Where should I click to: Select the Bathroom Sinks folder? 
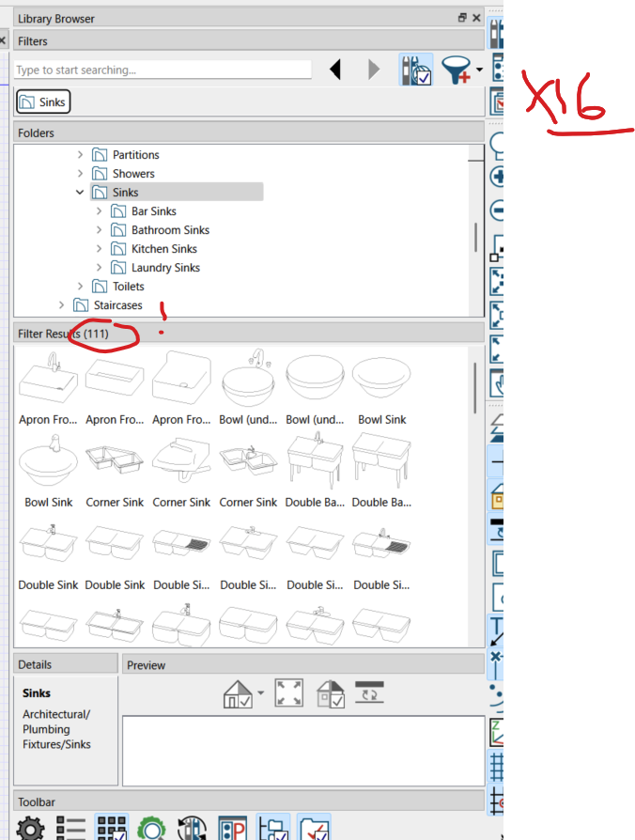[160, 230]
